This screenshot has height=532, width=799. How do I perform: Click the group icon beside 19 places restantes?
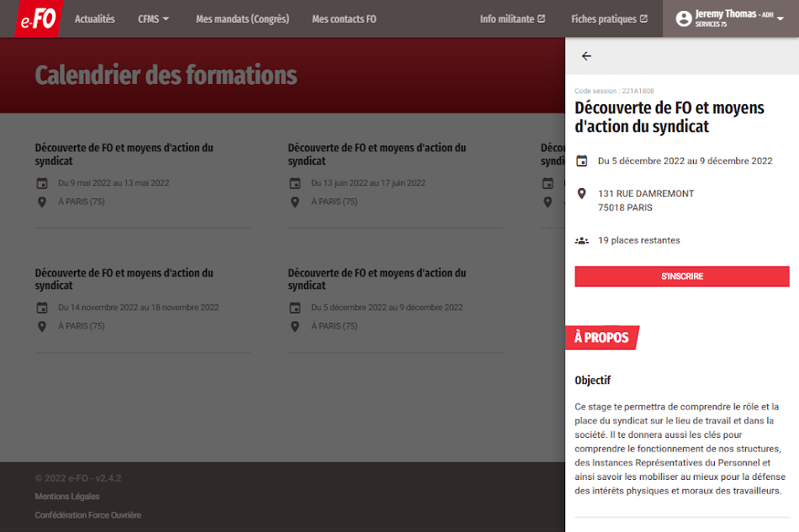(x=581, y=240)
